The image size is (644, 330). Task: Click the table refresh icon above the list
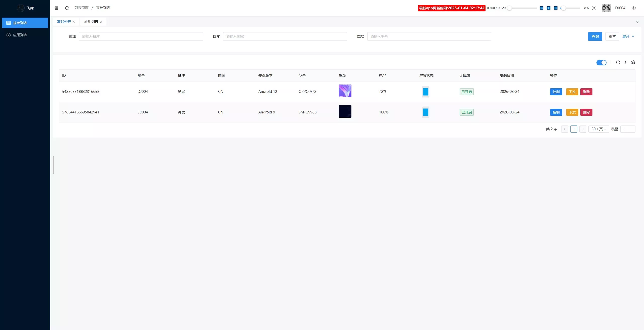pos(618,62)
